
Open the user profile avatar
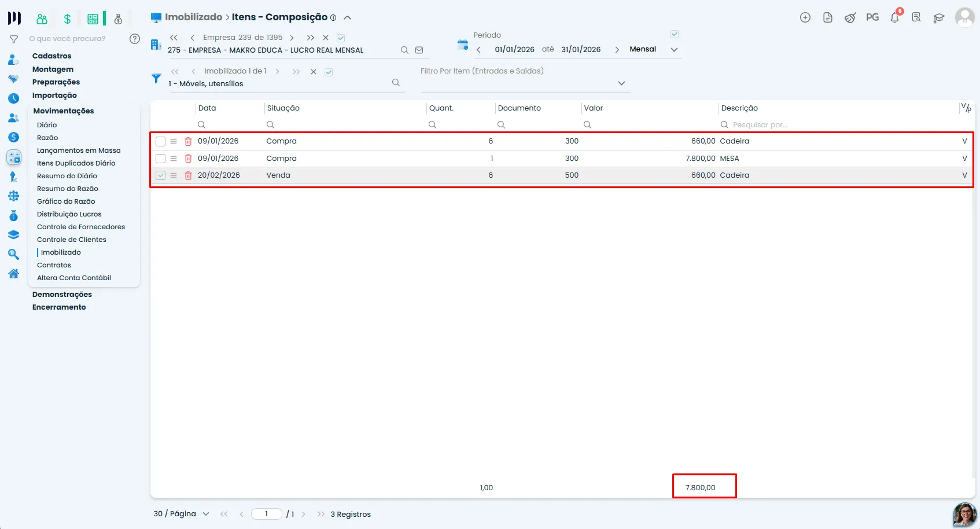click(x=964, y=17)
